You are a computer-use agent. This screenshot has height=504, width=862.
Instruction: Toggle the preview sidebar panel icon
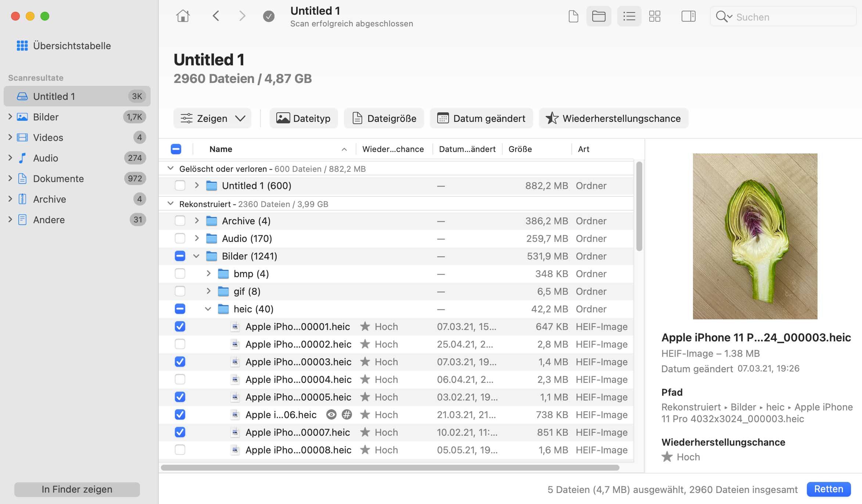pyautogui.click(x=688, y=16)
